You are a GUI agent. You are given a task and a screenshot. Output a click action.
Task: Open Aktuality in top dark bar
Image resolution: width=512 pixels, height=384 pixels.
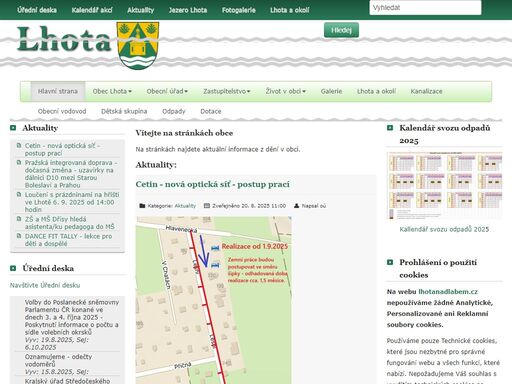[x=140, y=10]
